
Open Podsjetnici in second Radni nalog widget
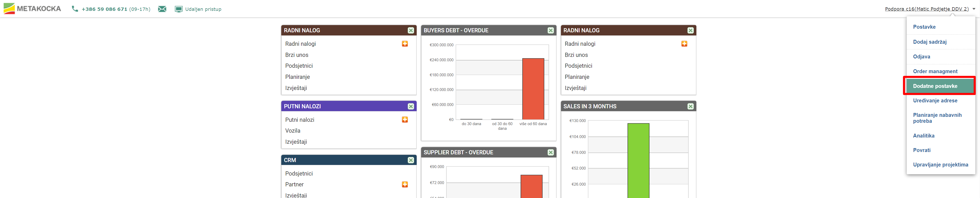pyautogui.click(x=579, y=66)
